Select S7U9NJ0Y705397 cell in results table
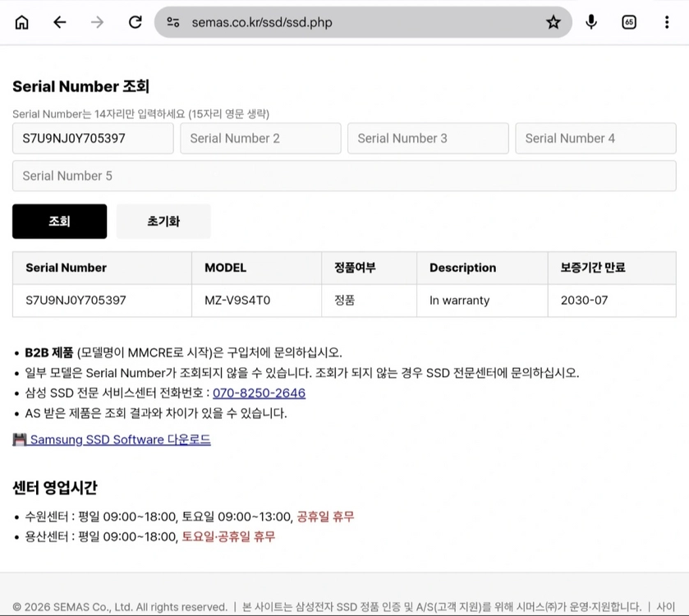Image resolution: width=689 pixels, height=616 pixels. click(x=102, y=301)
